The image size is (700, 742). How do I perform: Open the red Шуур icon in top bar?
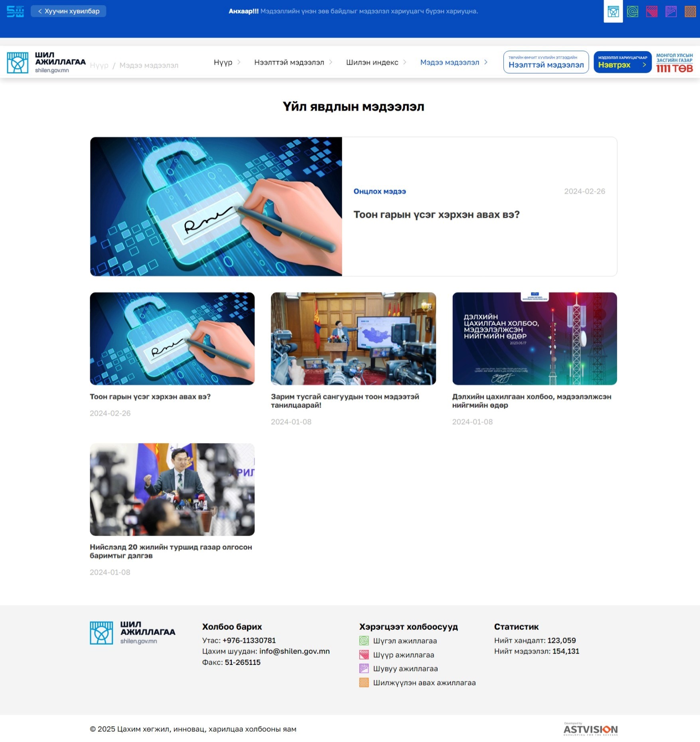[x=652, y=12]
